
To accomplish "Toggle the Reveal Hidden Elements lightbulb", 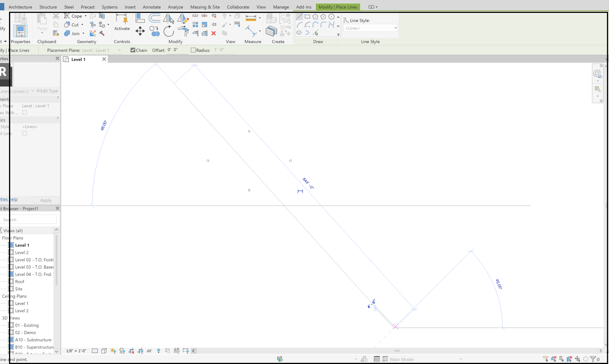I will pos(159,351).
